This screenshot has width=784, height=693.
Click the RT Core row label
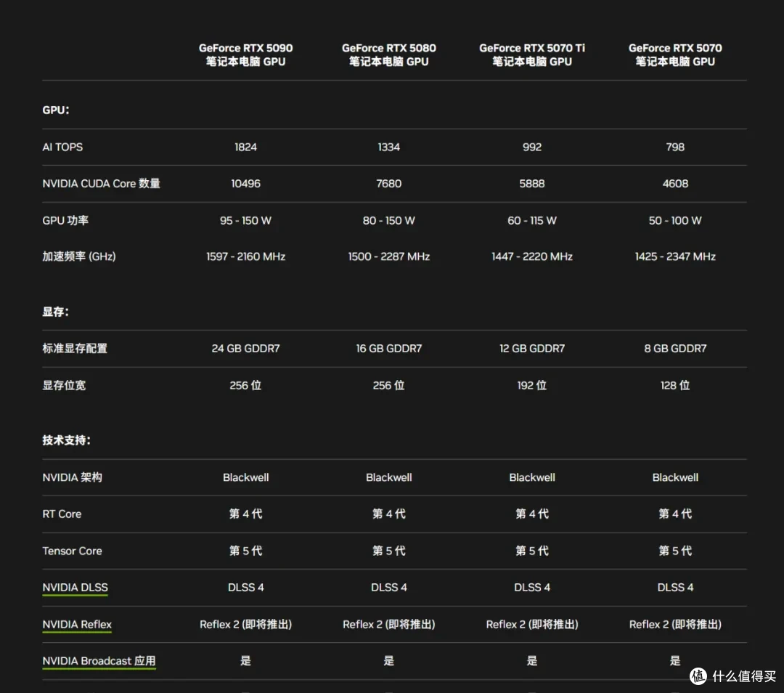pos(62,514)
